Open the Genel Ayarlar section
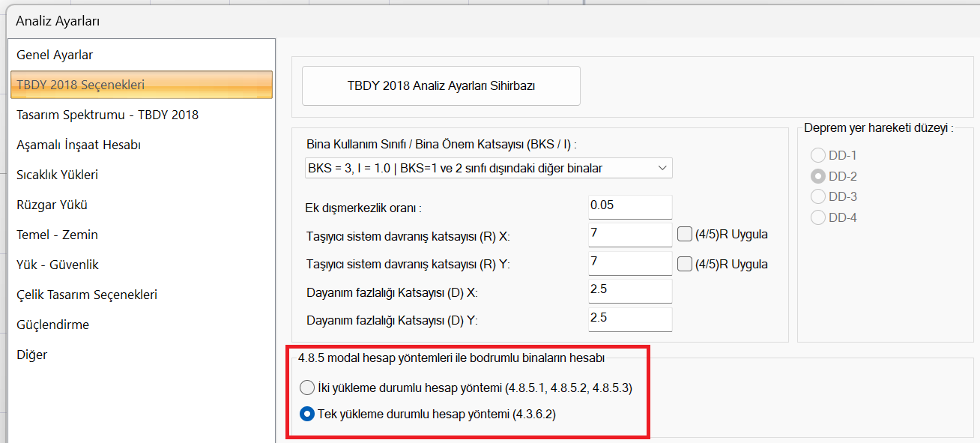980x443 pixels. tap(55, 55)
